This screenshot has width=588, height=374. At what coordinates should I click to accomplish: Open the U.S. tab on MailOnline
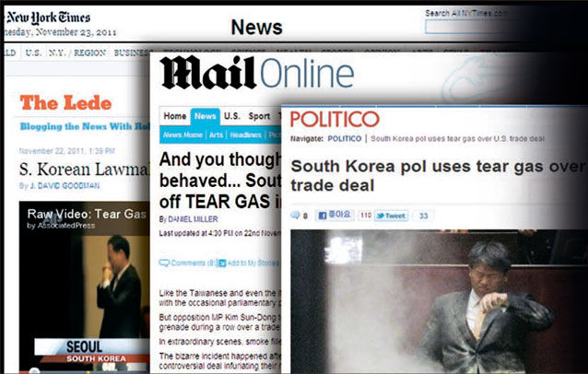231,116
